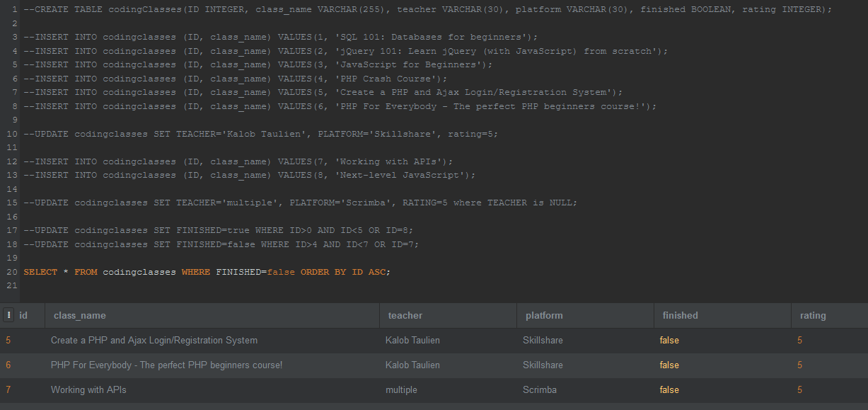Sort by the teacher column header
This screenshot has width=868, height=410.
point(405,316)
